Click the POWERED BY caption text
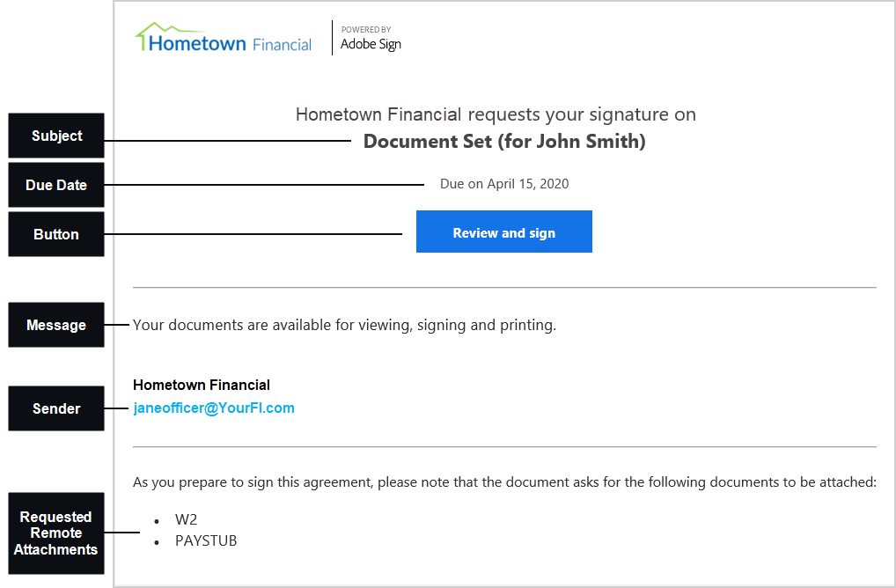Screen dimensions: 896x588 (366, 30)
